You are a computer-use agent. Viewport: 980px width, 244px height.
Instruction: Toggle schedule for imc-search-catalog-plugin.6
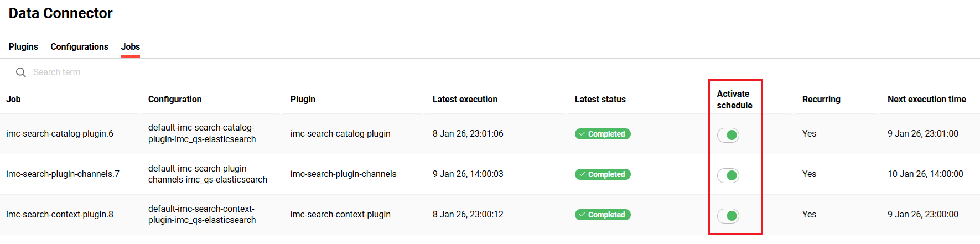click(728, 135)
